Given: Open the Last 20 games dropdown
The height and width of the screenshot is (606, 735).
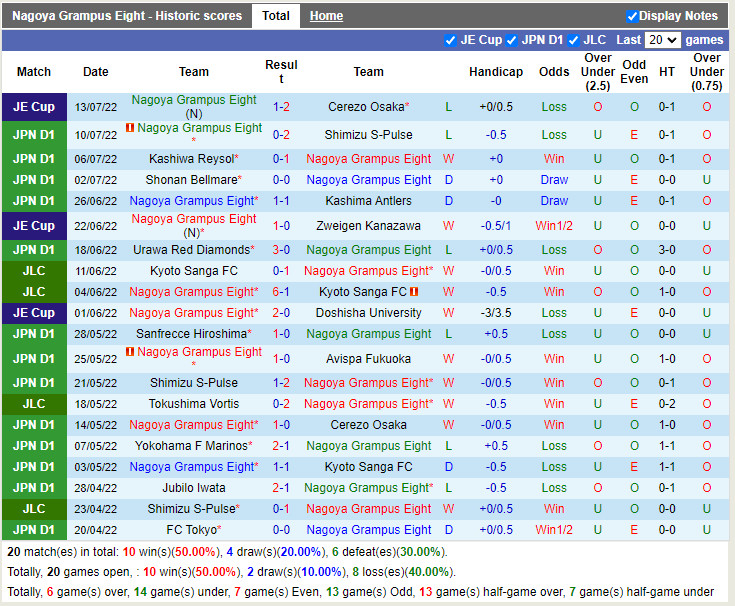Looking at the screenshot, I should pyautogui.click(x=662, y=40).
